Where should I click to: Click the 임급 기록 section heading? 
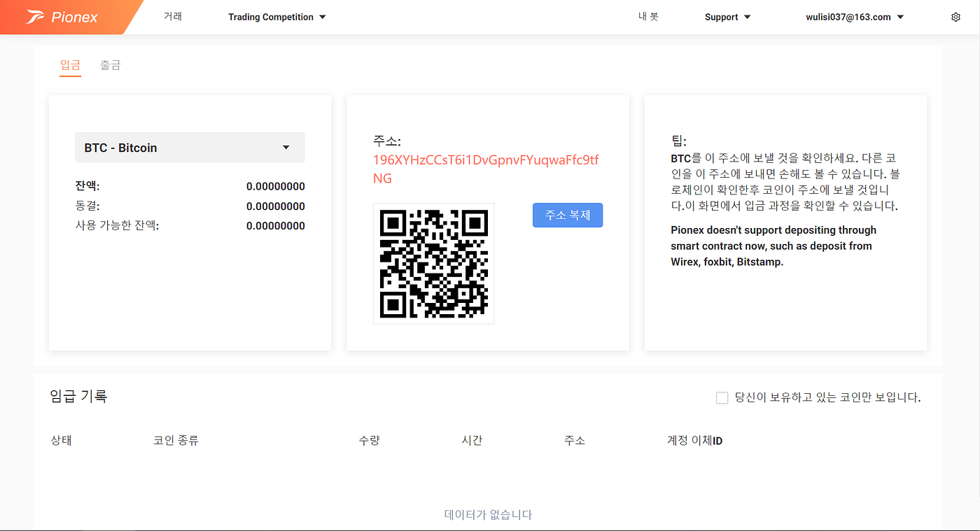78,397
